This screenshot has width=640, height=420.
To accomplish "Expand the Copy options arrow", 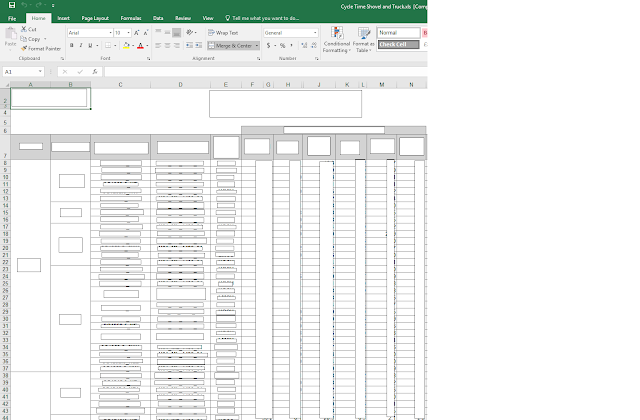I will [x=45, y=39].
